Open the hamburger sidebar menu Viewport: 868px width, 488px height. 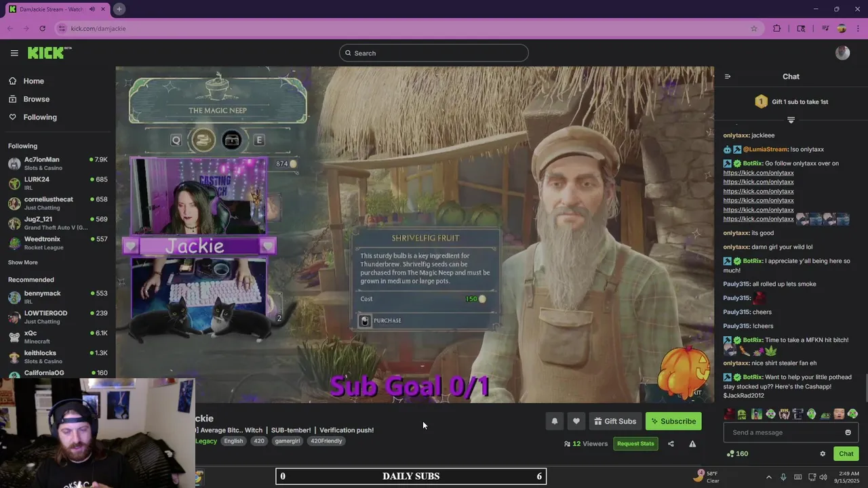click(14, 53)
